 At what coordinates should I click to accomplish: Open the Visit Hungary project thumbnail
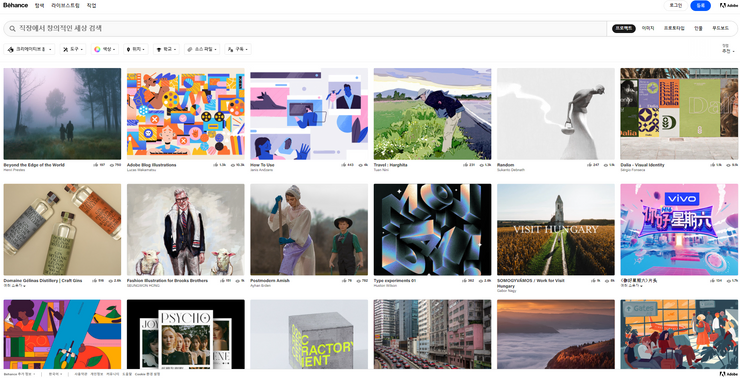point(555,230)
